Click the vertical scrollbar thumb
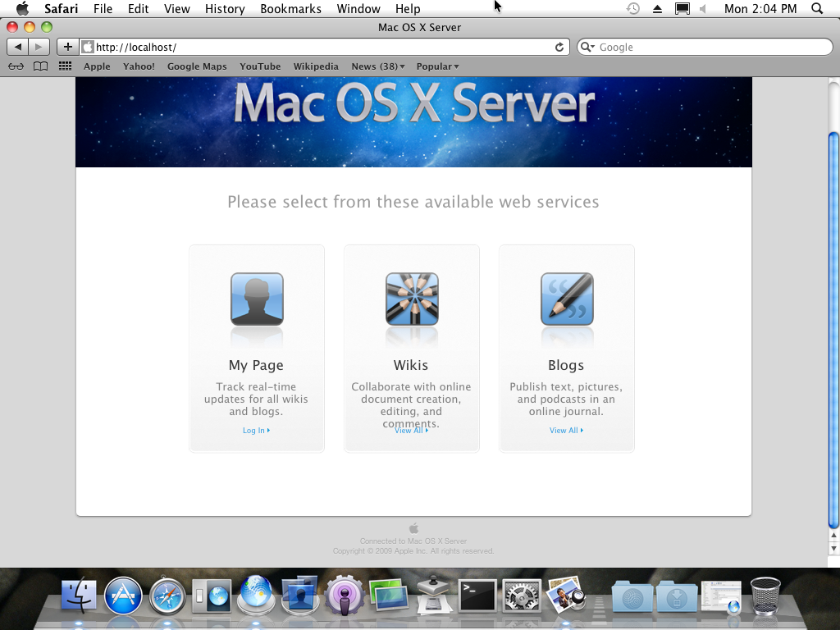Screen dimensions: 840x630 coord(833,330)
